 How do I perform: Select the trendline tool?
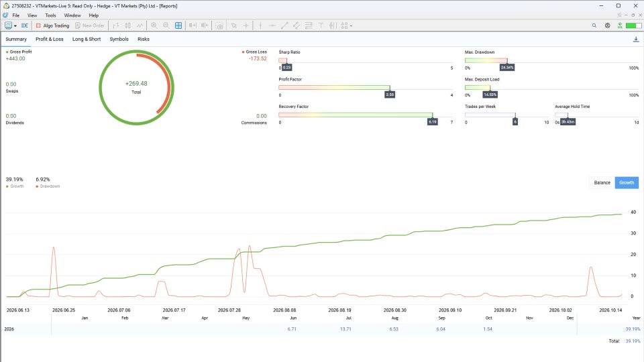[284, 25]
